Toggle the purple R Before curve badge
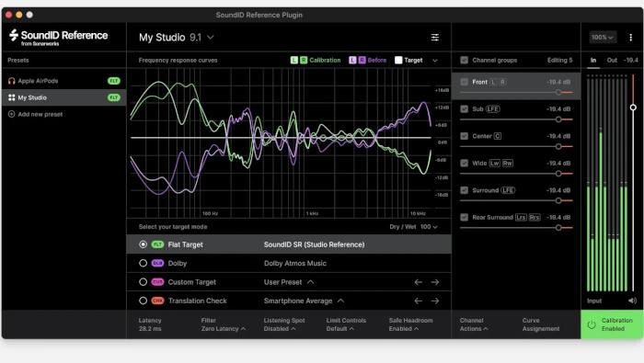The height and width of the screenshot is (363, 644). coord(362,61)
